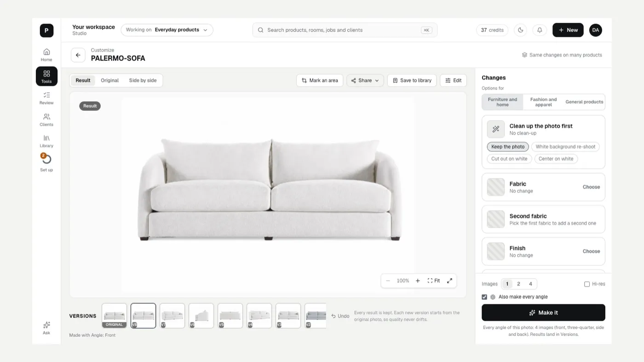Select the V6 version thumbnail
Screen dimensions: 644x362
pyautogui.click(x=201, y=316)
